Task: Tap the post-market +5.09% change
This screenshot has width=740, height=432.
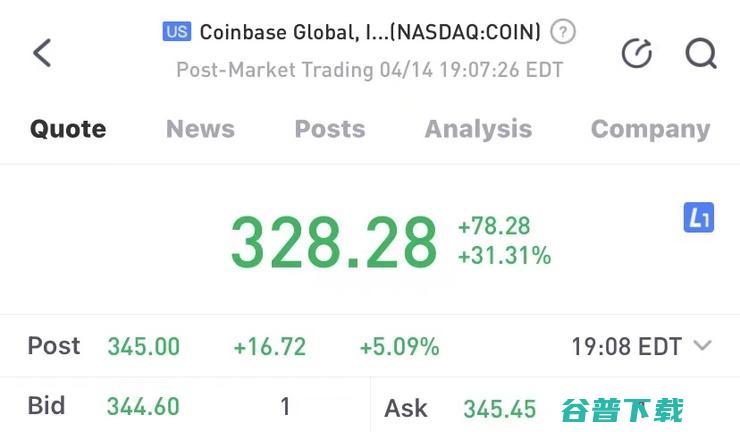Action: coord(399,347)
